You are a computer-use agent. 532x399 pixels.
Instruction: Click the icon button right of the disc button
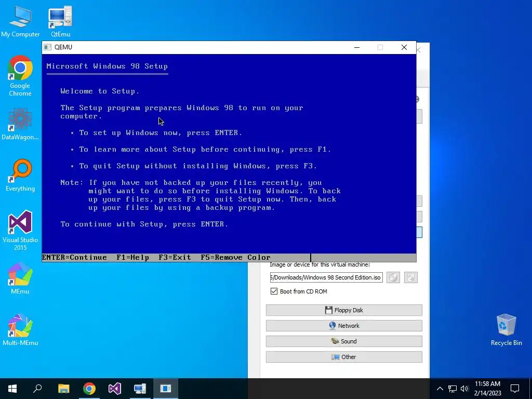pos(411,277)
